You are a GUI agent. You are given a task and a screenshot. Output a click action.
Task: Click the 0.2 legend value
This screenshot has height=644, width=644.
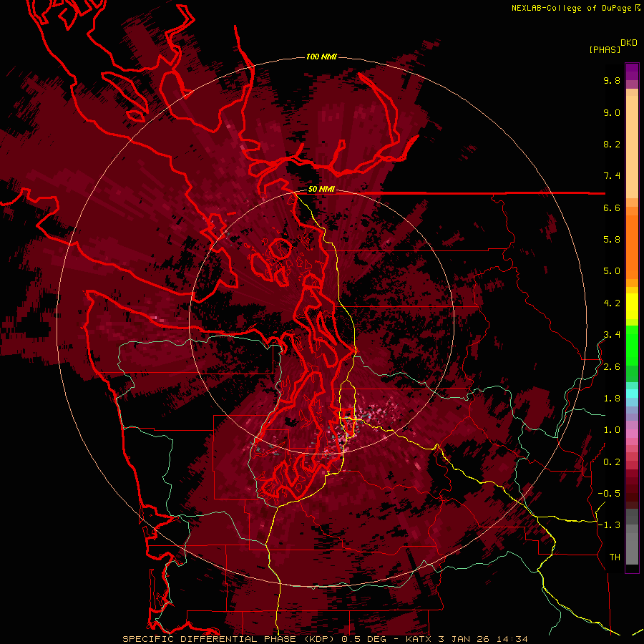[x=612, y=462]
